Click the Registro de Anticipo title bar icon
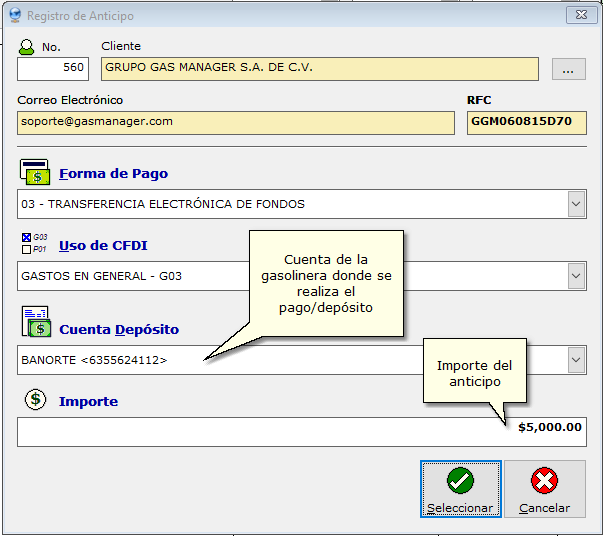 (14, 16)
